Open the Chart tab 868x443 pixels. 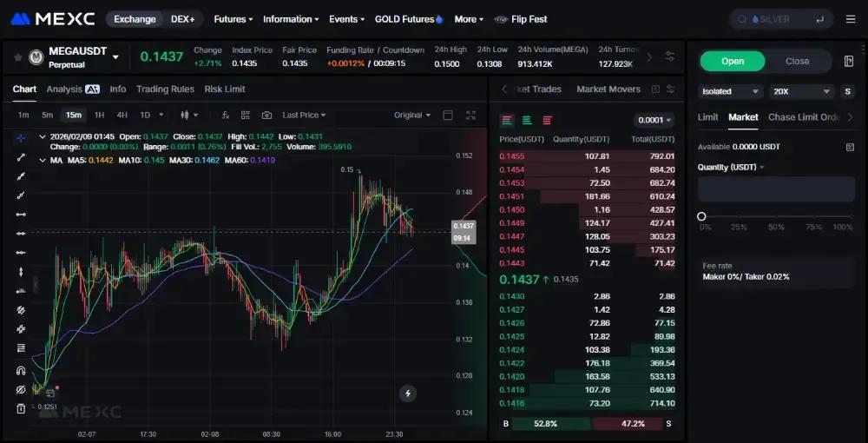pyautogui.click(x=24, y=89)
